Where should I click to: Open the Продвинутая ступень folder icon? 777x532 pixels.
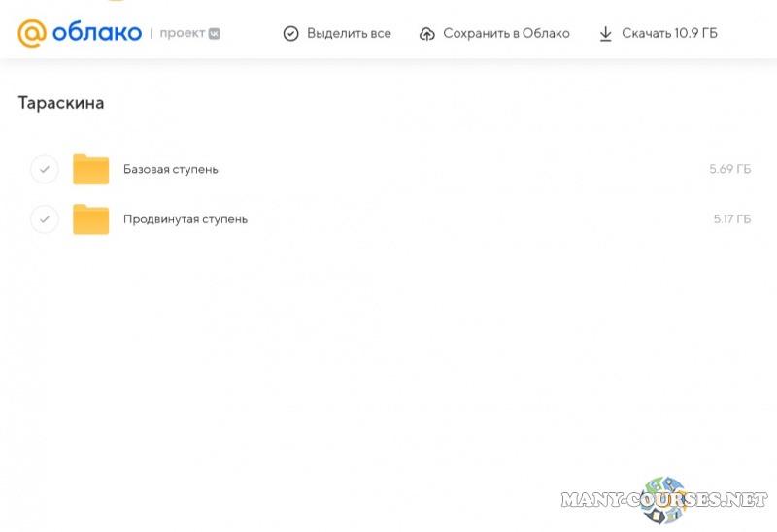tap(91, 219)
